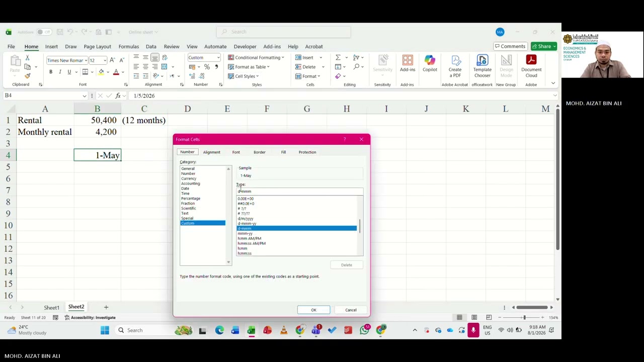Expand the Conditional Formatting menu
Image resolution: width=644 pixels, height=362 pixels.
tap(256, 57)
